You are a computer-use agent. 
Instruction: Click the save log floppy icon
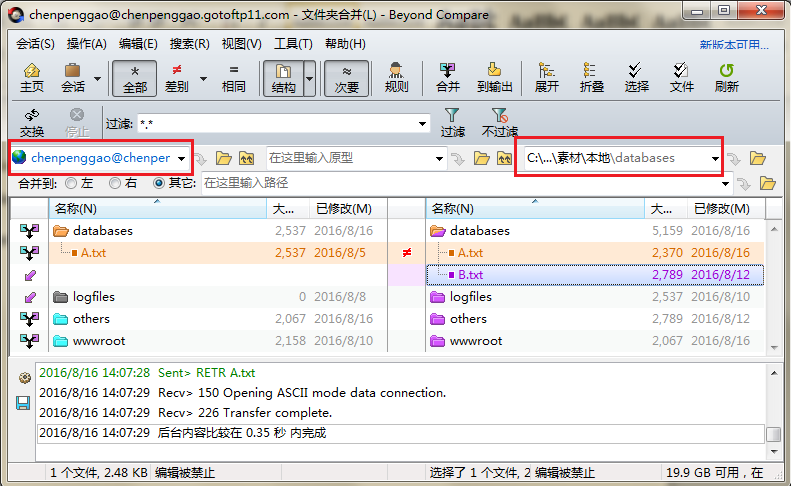click(23, 403)
